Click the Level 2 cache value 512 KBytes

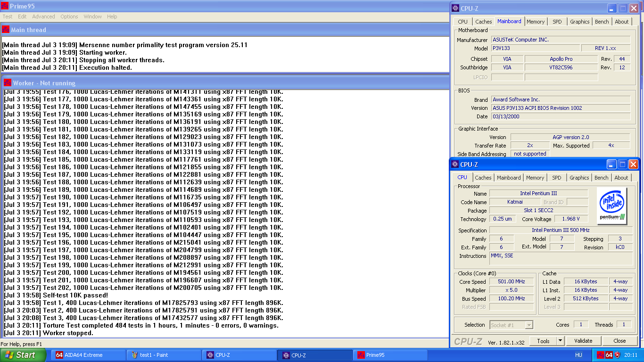click(586, 299)
